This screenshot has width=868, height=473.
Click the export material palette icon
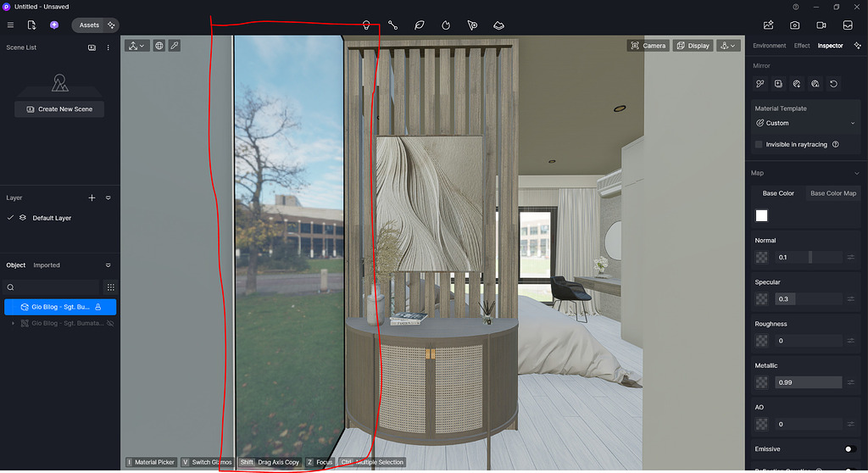click(x=797, y=84)
